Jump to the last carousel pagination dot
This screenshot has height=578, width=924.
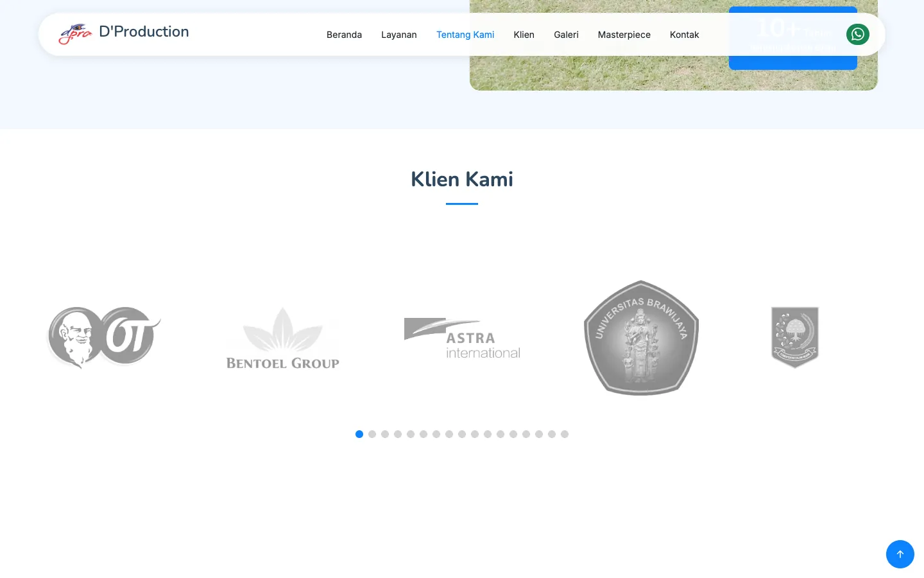pyautogui.click(x=565, y=434)
